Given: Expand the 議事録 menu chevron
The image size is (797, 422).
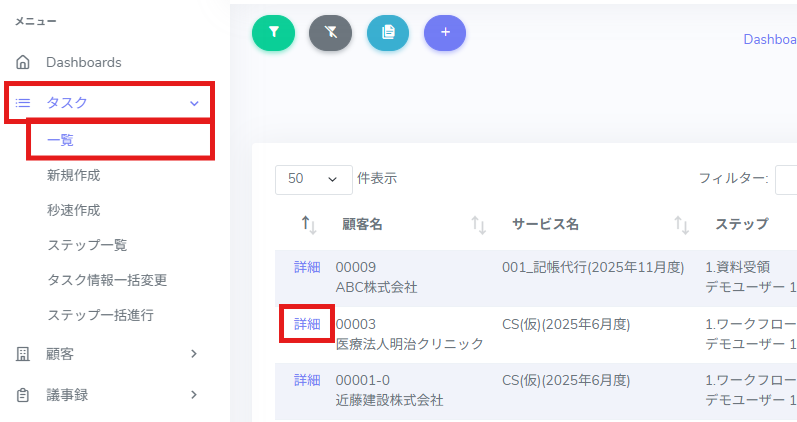Looking at the screenshot, I should point(194,395).
